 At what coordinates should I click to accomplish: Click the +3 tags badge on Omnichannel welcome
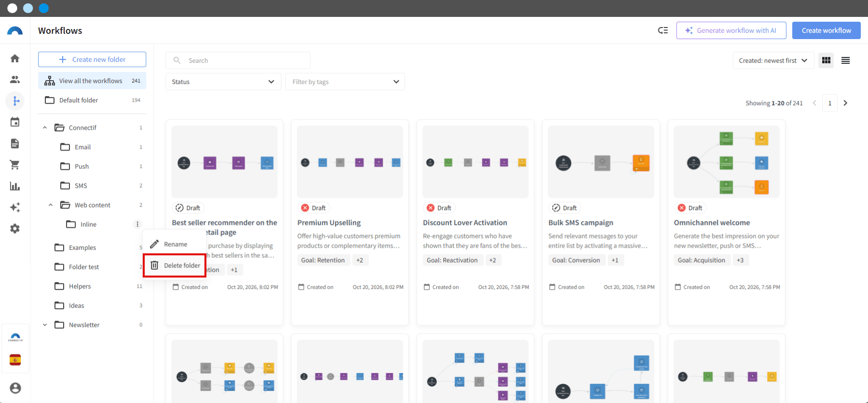pyautogui.click(x=740, y=260)
